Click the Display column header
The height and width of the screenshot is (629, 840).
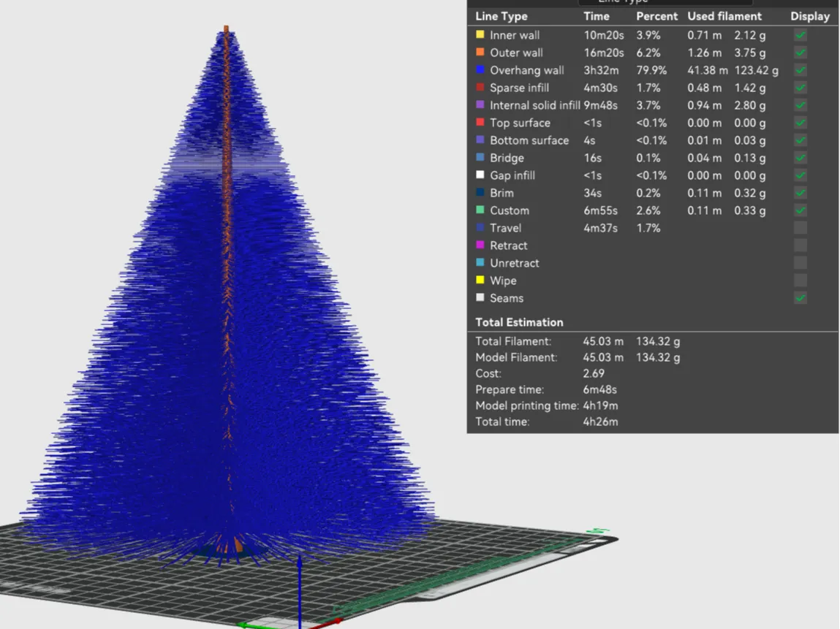pyautogui.click(x=809, y=16)
